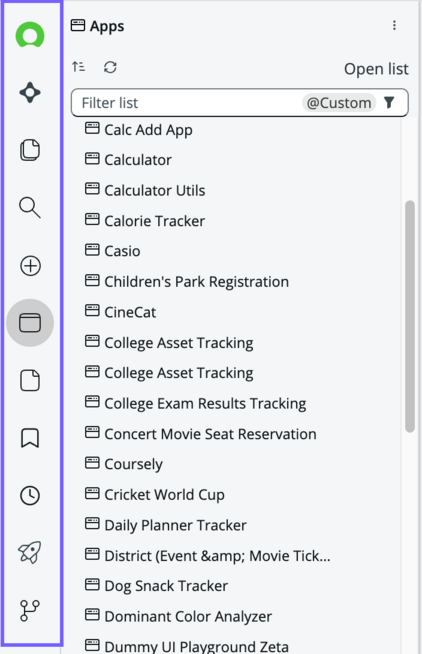The height and width of the screenshot is (654, 422).
Task: Click the rocket icon in sidebar
Action: coord(30,553)
